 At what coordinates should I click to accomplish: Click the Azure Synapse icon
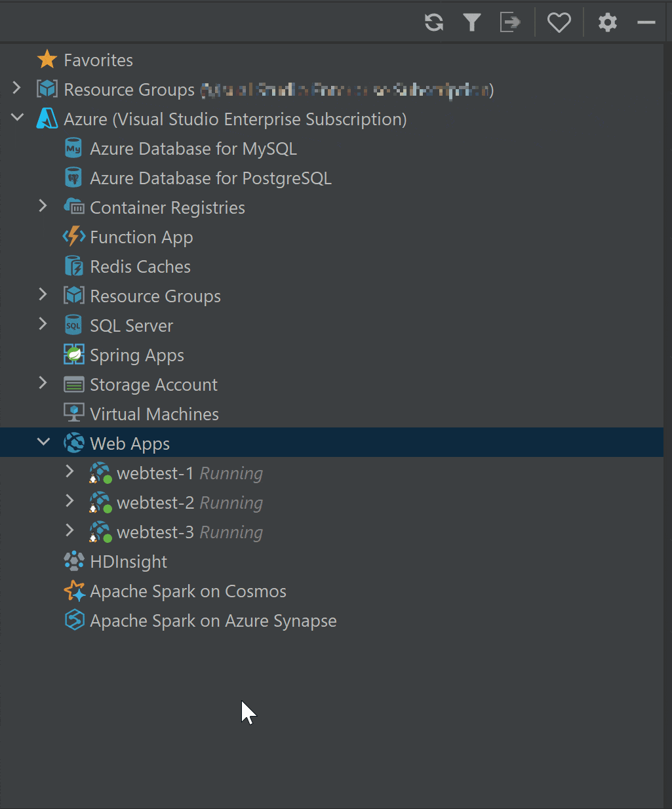coord(74,620)
